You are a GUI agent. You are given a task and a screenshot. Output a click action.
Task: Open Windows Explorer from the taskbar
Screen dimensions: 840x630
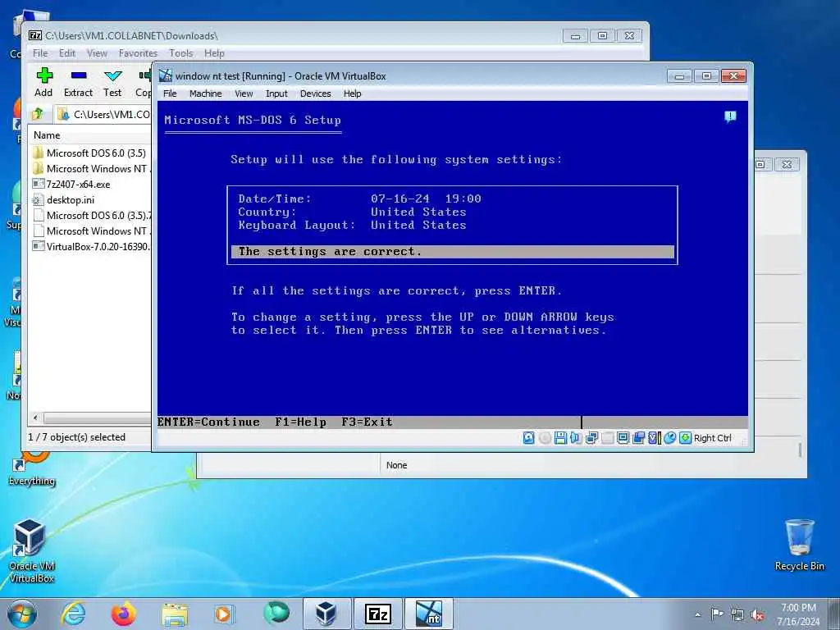(x=175, y=614)
